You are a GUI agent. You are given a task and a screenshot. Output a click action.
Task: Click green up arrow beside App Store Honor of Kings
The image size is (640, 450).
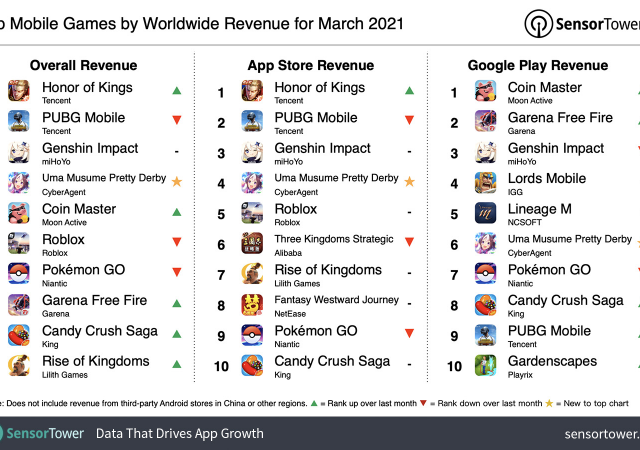coord(410,91)
